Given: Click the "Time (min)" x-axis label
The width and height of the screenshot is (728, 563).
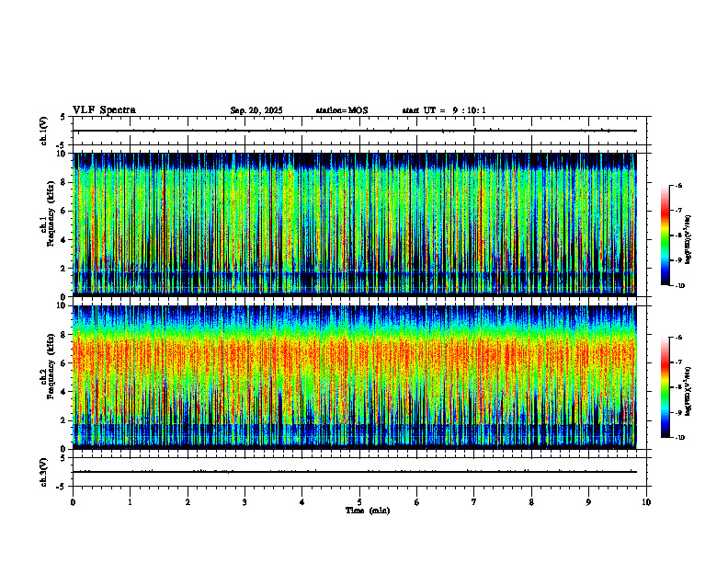Looking at the screenshot, I should pyautogui.click(x=368, y=511).
